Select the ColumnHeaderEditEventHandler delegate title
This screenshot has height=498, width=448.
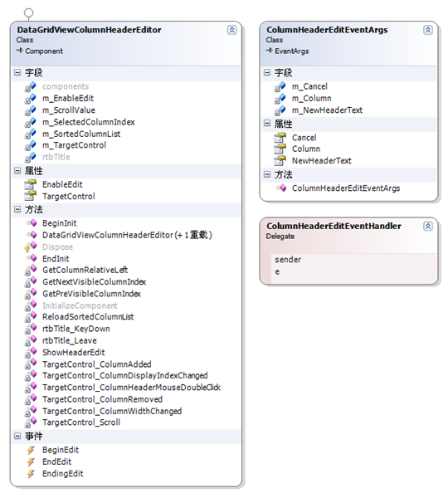[334, 226]
